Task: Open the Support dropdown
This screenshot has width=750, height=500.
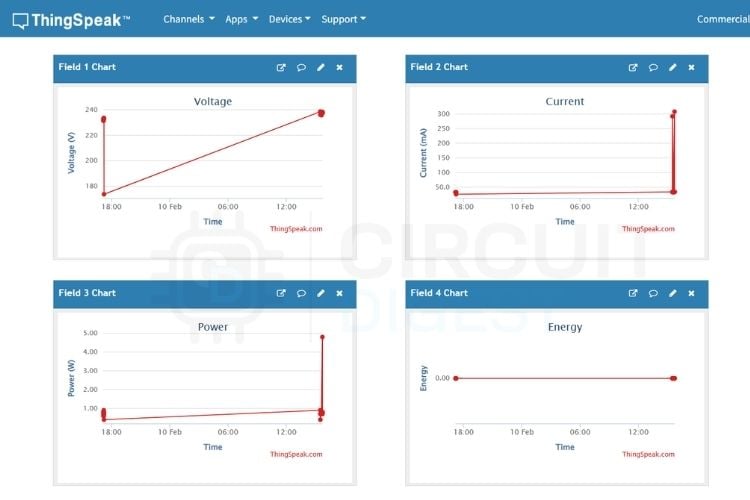Action: [x=343, y=19]
